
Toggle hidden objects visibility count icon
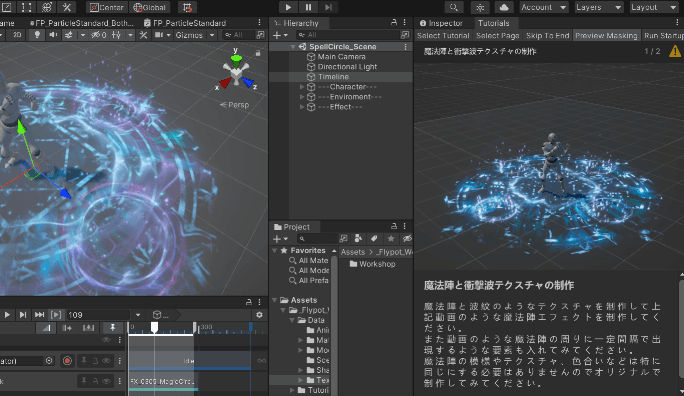click(99, 35)
